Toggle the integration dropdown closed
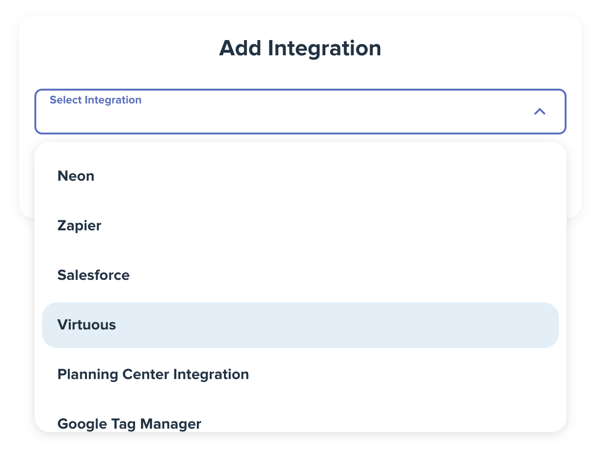600x452 pixels. (x=540, y=111)
